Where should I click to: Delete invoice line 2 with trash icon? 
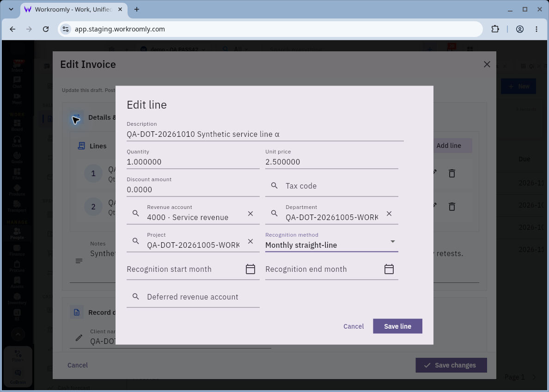(452, 207)
